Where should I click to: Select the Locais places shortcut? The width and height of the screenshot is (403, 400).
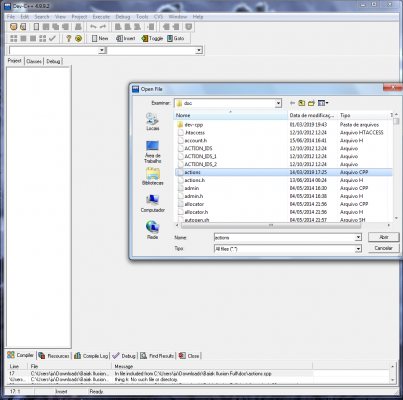[x=153, y=121]
